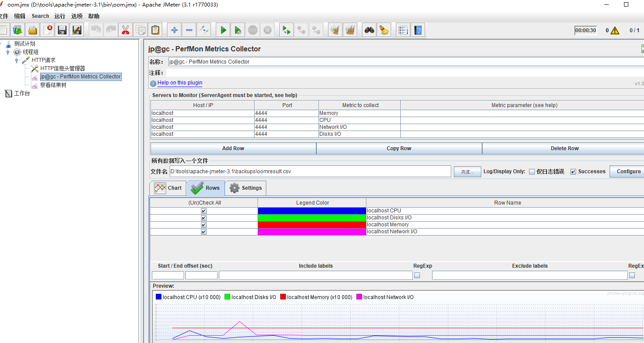Toggle RegExp checkbox for Exclude labels
The image size is (644, 343).
(x=632, y=275)
